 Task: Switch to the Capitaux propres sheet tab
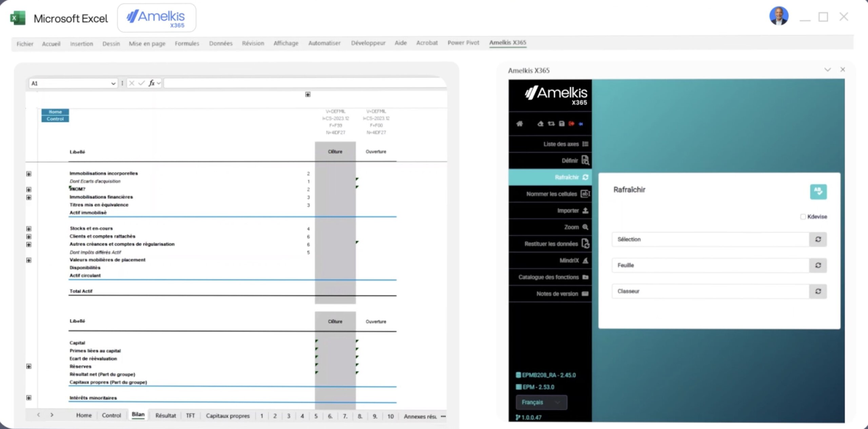[x=228, y=416]
